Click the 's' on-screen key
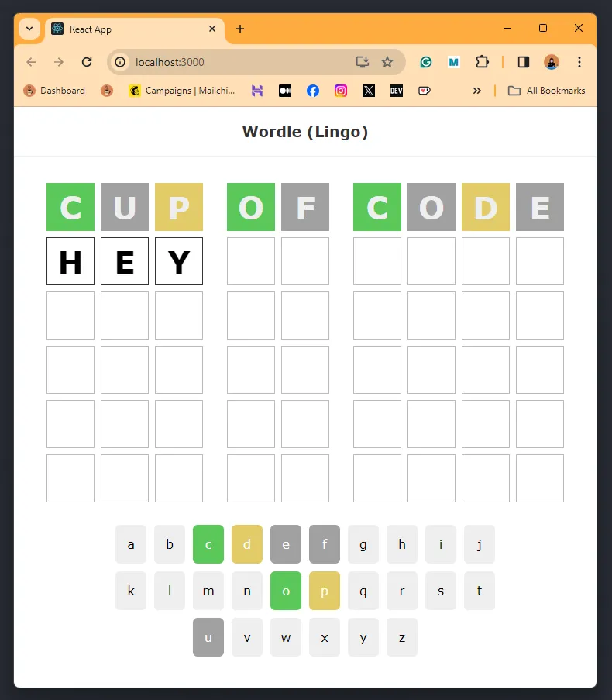The width and height of the screenshot is (612, 700). pos(441,591)
